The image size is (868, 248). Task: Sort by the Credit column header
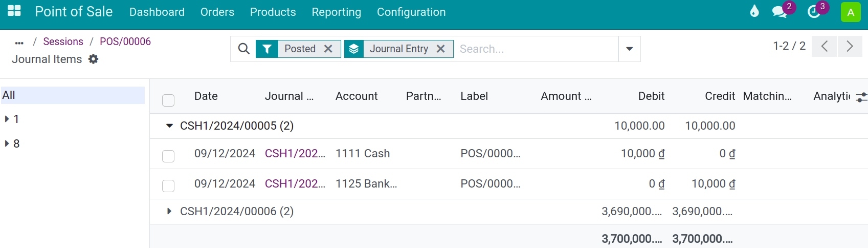(x=720, y=96)
